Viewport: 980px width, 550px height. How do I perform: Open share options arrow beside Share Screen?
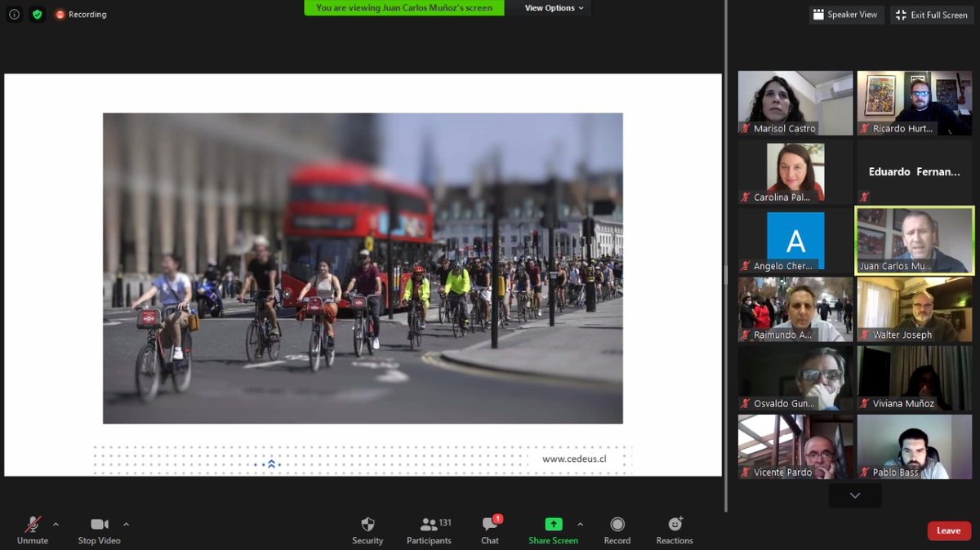click(580, 524)
